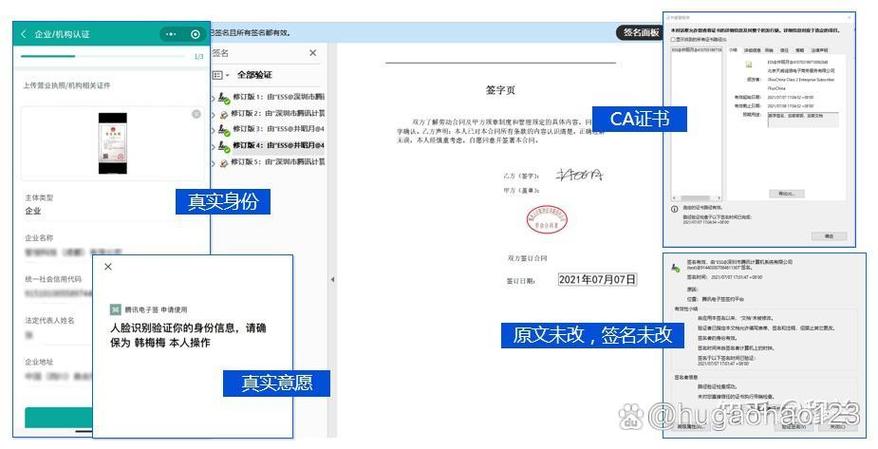Click the 1/3 step progress bar
Image resolution: width=878 pixels, height=449 pixels.
click(102, 56)
